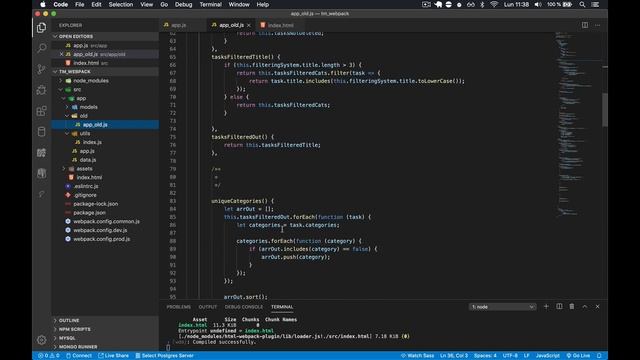This screenshot has height=360, width=640.
Task: Split the terminal panel
Action: pyautogui.click(x=559, y=307)
